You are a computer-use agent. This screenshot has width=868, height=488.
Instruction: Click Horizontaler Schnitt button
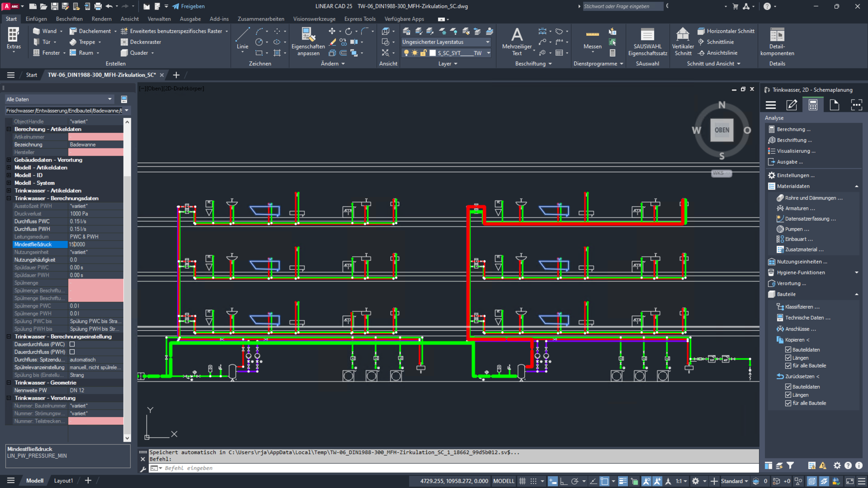click(x=726, y=31)
